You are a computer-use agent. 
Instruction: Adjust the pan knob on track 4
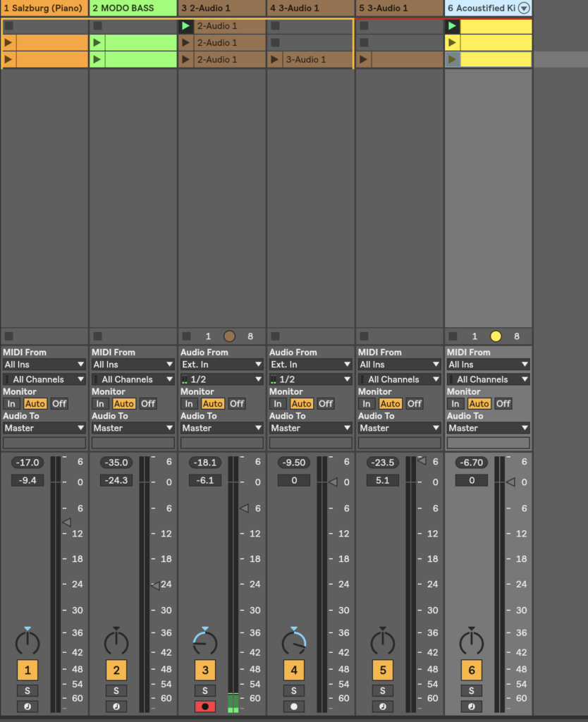pyautogui.click(x=294, y=642)
